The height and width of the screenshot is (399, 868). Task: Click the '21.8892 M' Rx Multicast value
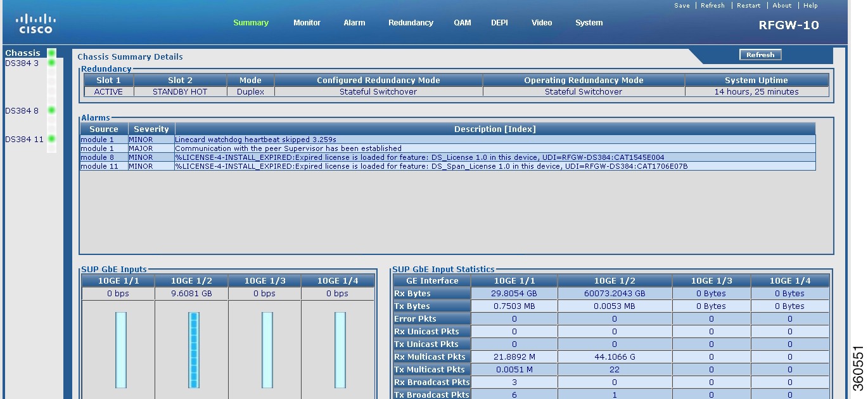coord(514,357)
